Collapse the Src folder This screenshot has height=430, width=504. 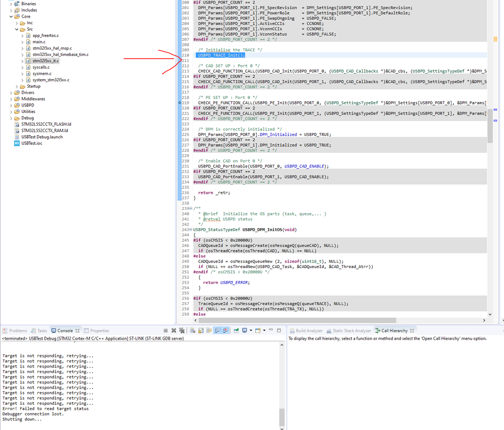(x=17, y=29)
